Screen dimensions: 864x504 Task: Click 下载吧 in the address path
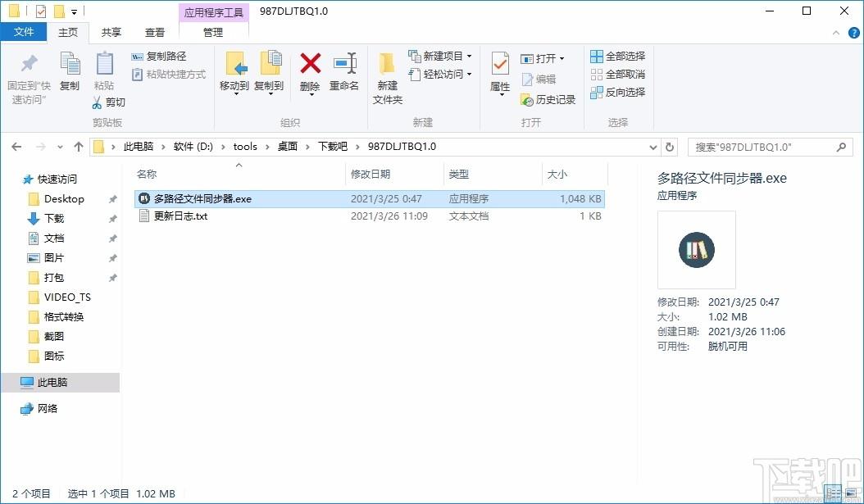333,147
